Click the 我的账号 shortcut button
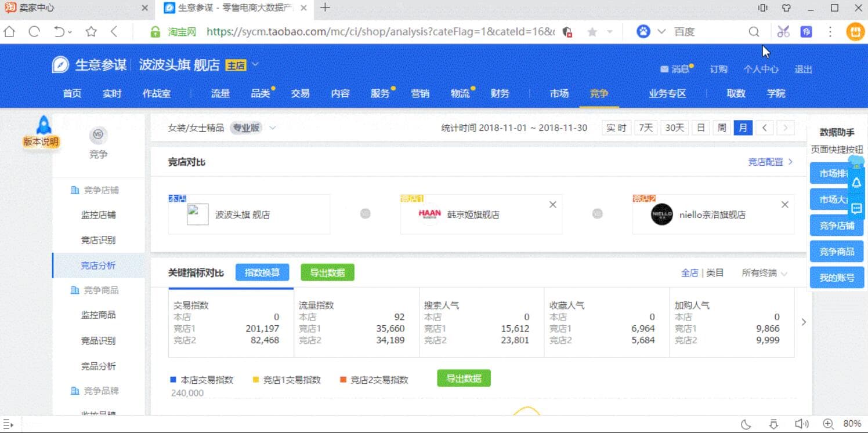 [837, 278]
